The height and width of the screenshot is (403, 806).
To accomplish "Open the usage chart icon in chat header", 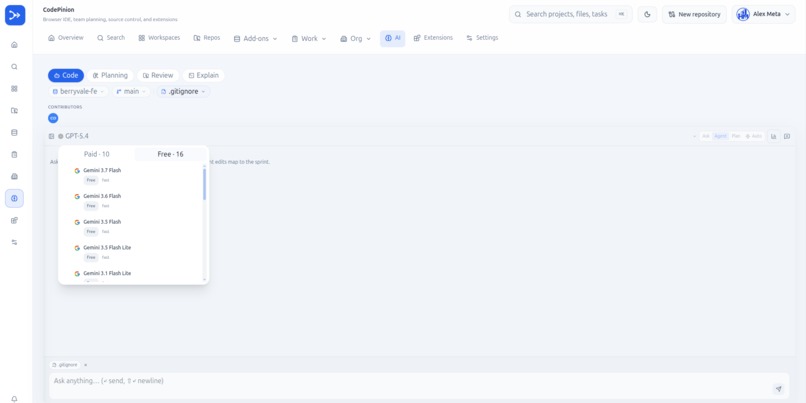I will pyautogui.click(x=774, y=136).
